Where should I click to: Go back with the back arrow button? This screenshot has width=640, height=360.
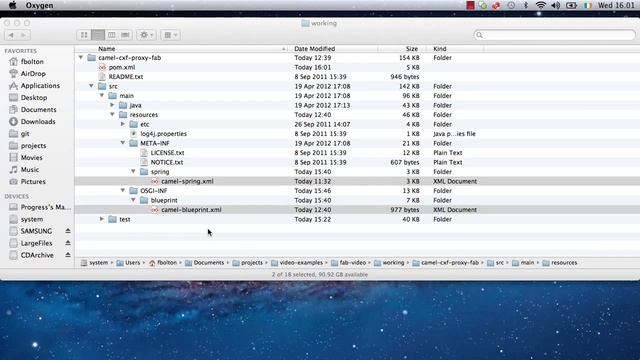11,35
